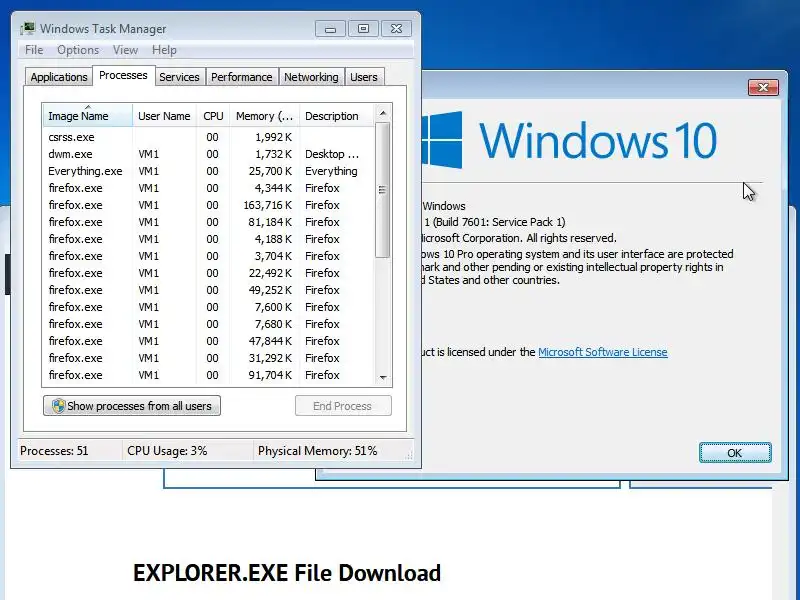Viewport: 800px width, 600px height.
Task: Select the dwm.exe process
Action: (x=209, y=154)
